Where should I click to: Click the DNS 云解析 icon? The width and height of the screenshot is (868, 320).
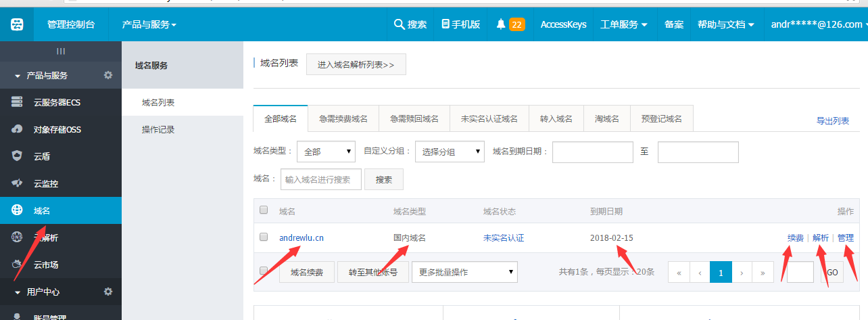[x=18, y=237]
